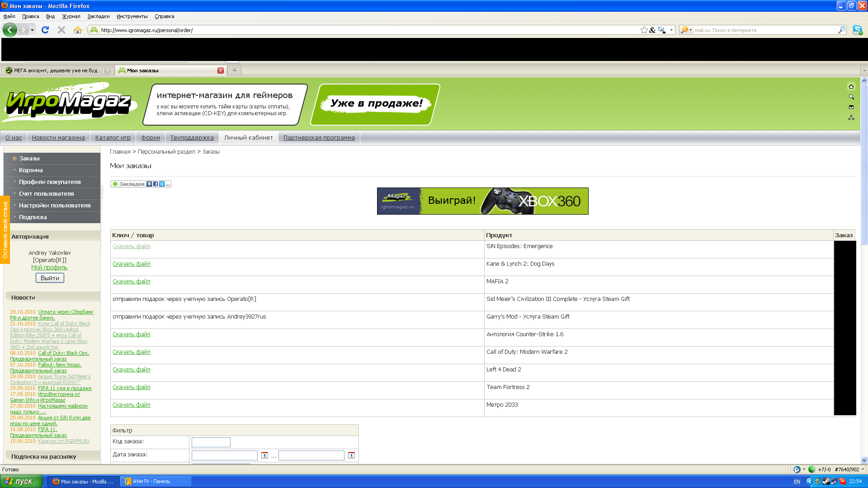
Task: Click the network connection tray icon
Action: pyautogui.click(x=834, y=481)
